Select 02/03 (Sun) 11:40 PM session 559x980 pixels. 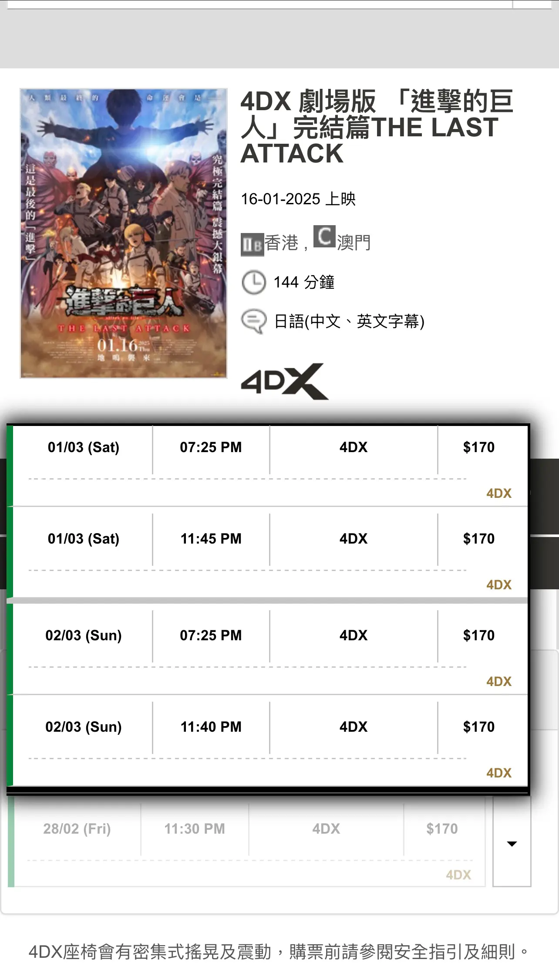click(x=270, y=740)
